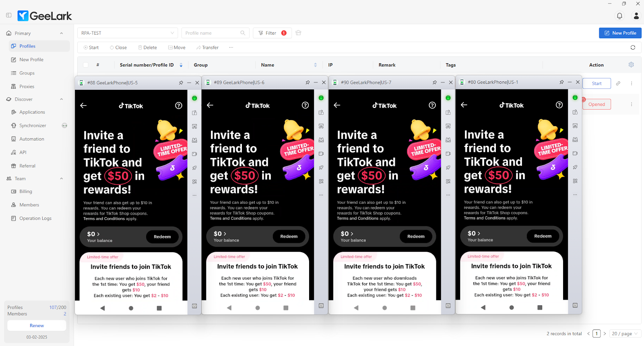Click the link icon next to Start

pos(618,83)
